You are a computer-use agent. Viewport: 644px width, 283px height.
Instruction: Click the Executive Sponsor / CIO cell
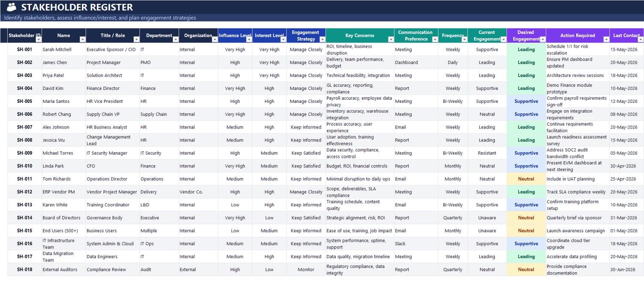(112, 49)
